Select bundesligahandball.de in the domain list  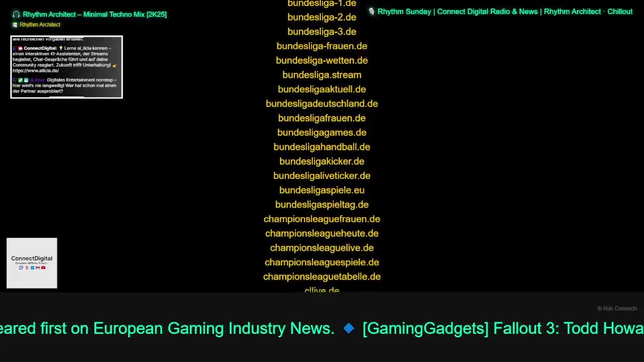coord(322,147)
